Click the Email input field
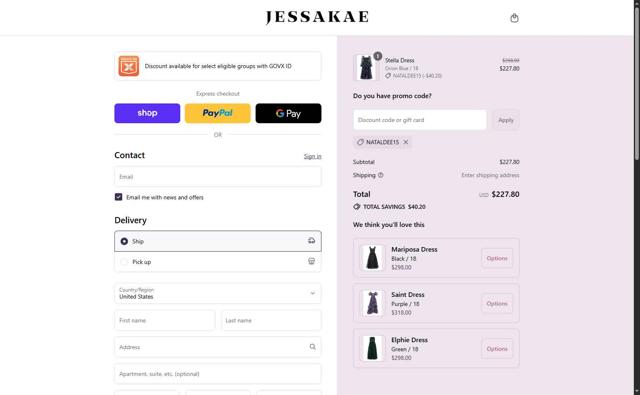640x395 pixels. 218,177
